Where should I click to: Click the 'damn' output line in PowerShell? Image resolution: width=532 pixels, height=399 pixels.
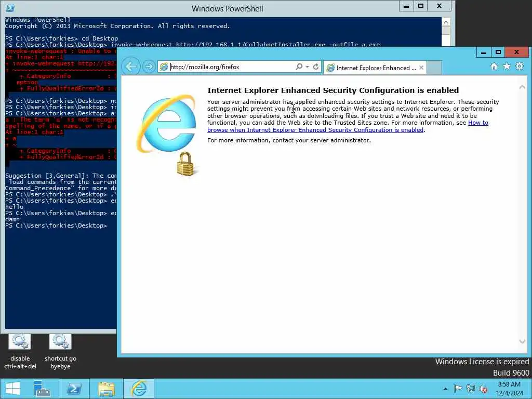12,220
